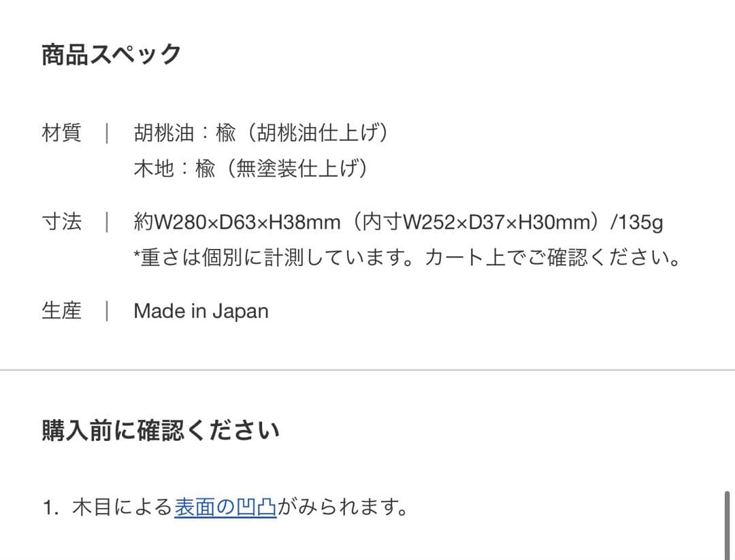Click the カート上でご確認ください sentence
735x560 pixels.
pos(551,258)
